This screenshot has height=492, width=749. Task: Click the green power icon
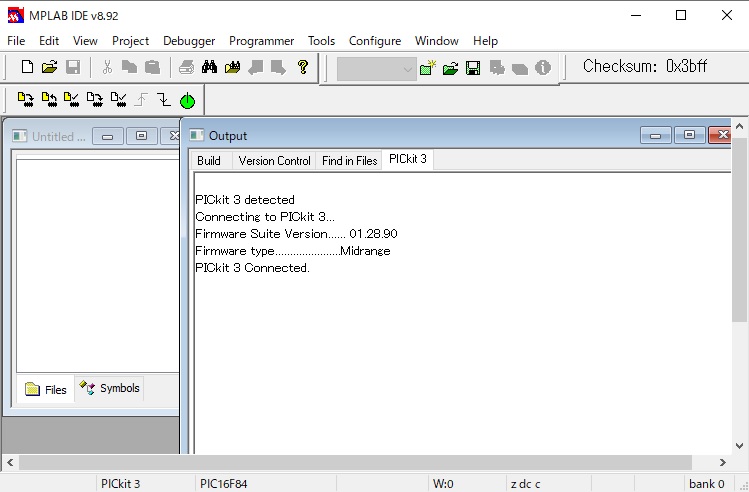point(187,101)
